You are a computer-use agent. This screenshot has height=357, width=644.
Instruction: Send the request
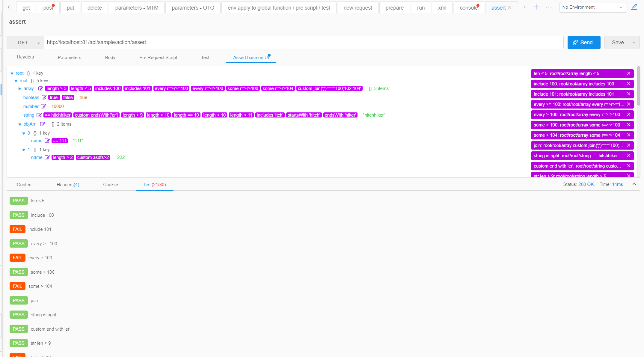(583, 43)
